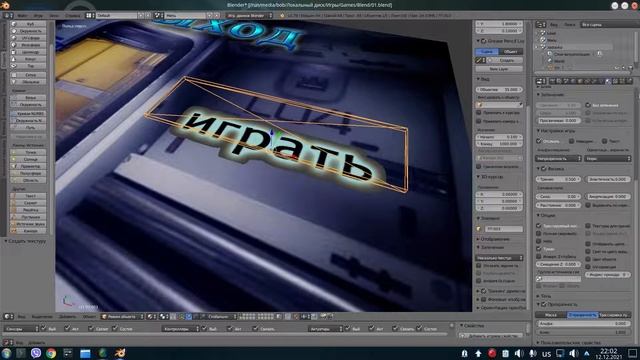Toggle Невидим checkbox in game settings
640x360 pixels.
pyautogui.click(x=572, y=141)
